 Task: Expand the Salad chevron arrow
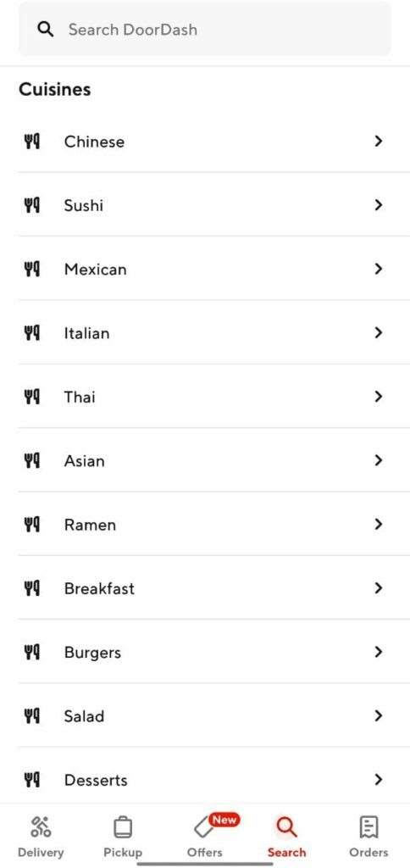point(379,715)
